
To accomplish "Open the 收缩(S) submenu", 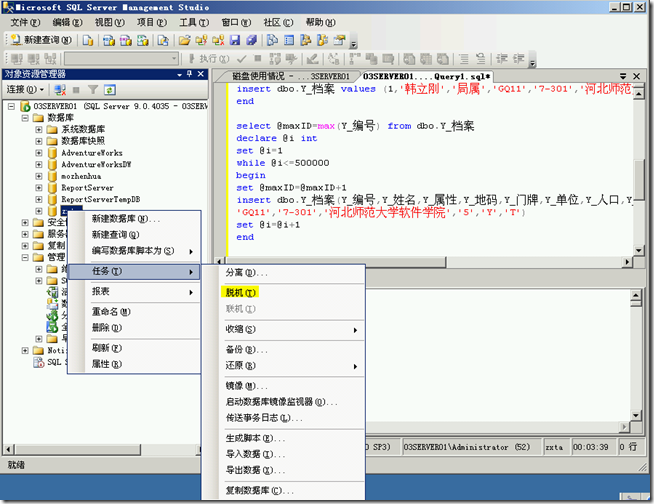I will (x=291, y=329).
